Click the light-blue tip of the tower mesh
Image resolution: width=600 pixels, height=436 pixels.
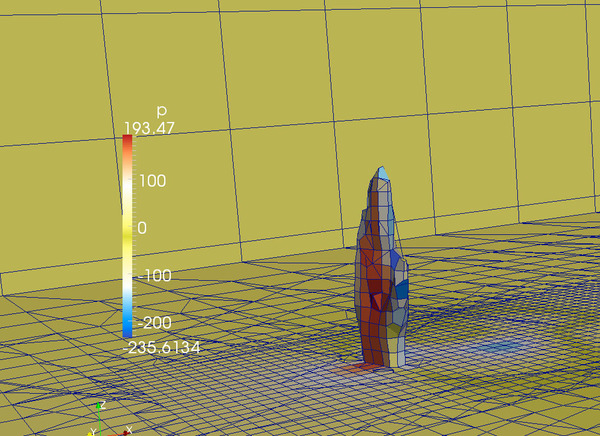tap(380, 175)
